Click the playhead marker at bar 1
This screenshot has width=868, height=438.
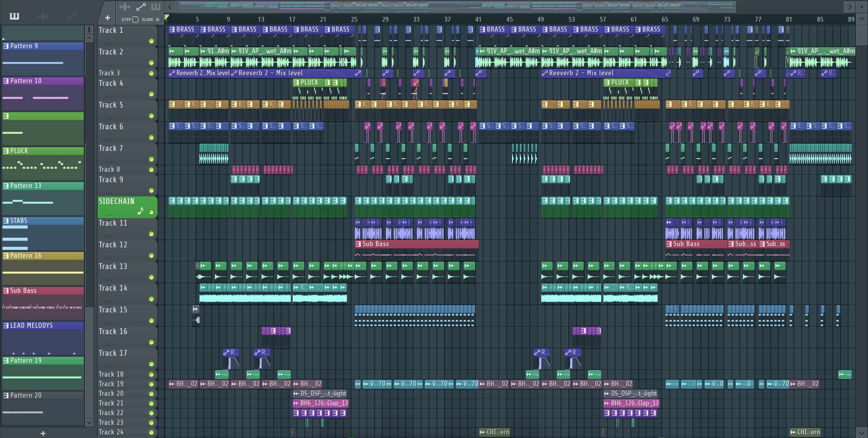(x=166, y=17)
